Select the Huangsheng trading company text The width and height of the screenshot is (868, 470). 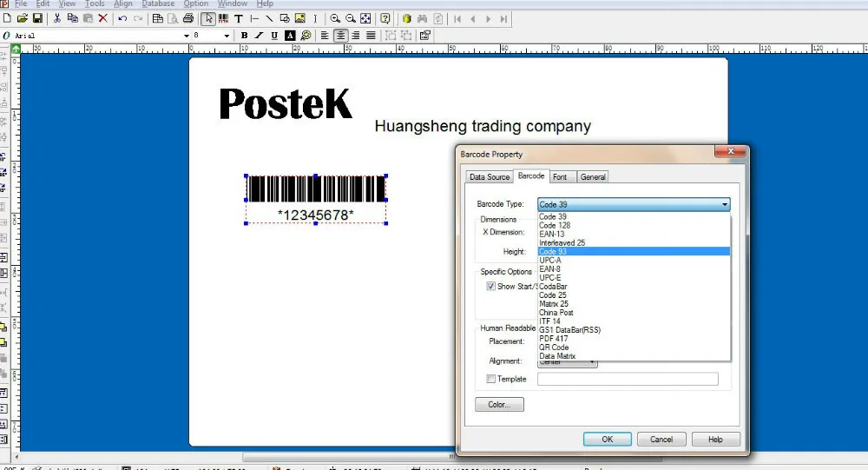[483, 126]
